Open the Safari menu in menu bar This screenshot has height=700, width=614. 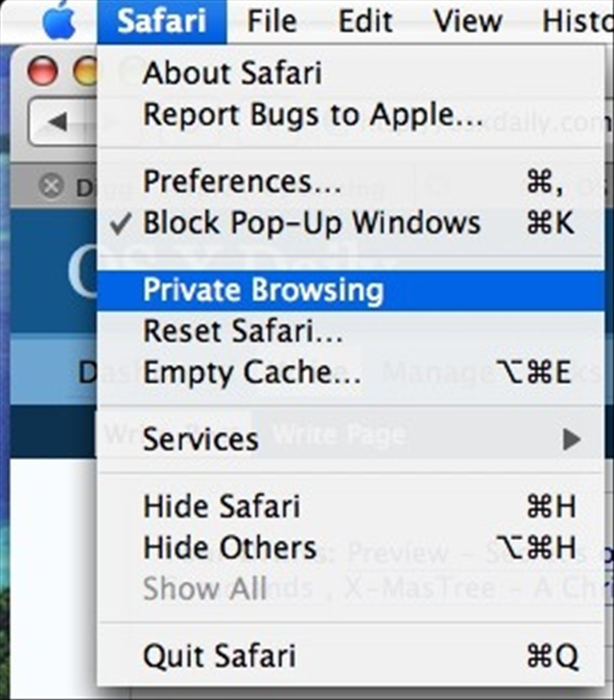point(161,21)
